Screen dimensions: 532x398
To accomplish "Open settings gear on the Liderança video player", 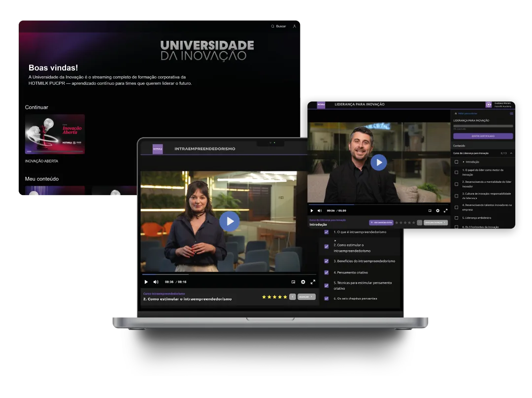I will [x=438, y=211].
